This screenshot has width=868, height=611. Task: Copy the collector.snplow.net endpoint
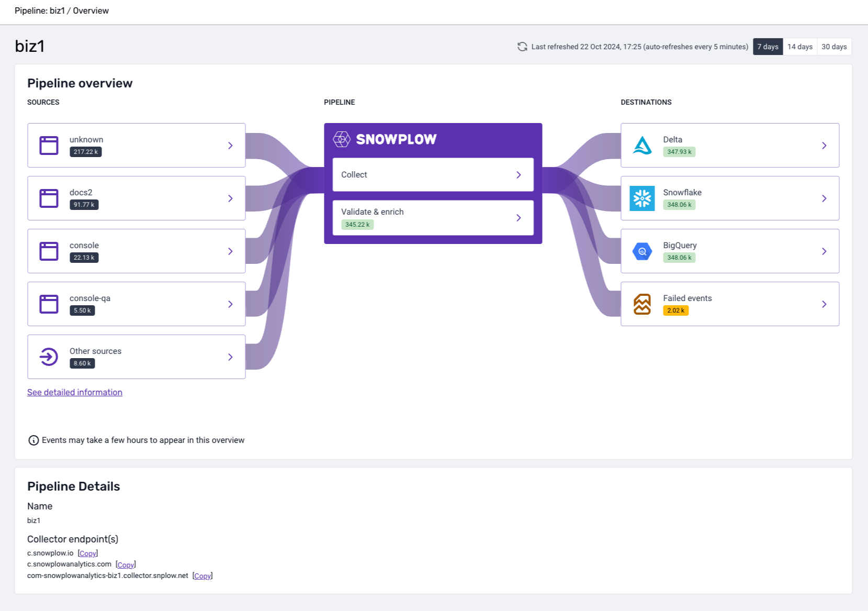pos(202,576)
